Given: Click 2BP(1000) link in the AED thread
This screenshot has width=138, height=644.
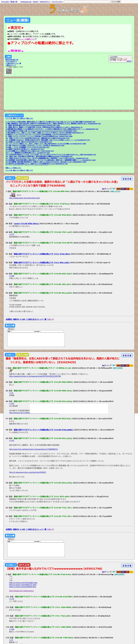Looking at the screenshot, I should point(118,368).
